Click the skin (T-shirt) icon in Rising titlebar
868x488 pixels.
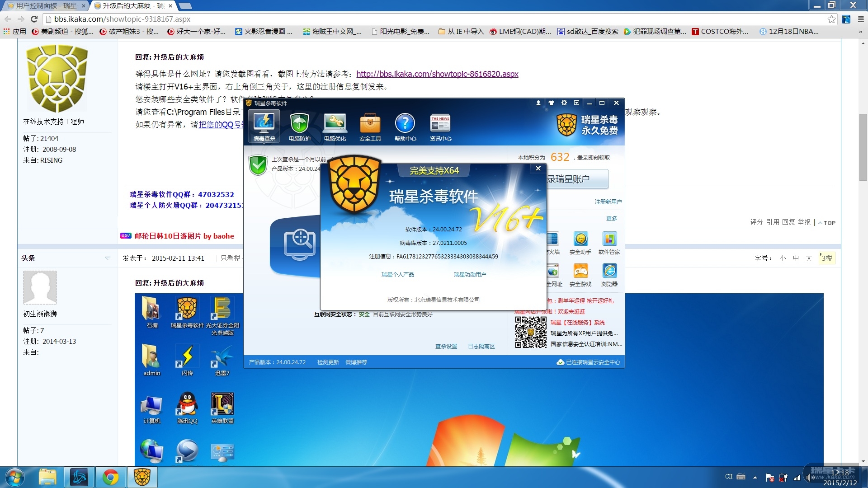551,103
